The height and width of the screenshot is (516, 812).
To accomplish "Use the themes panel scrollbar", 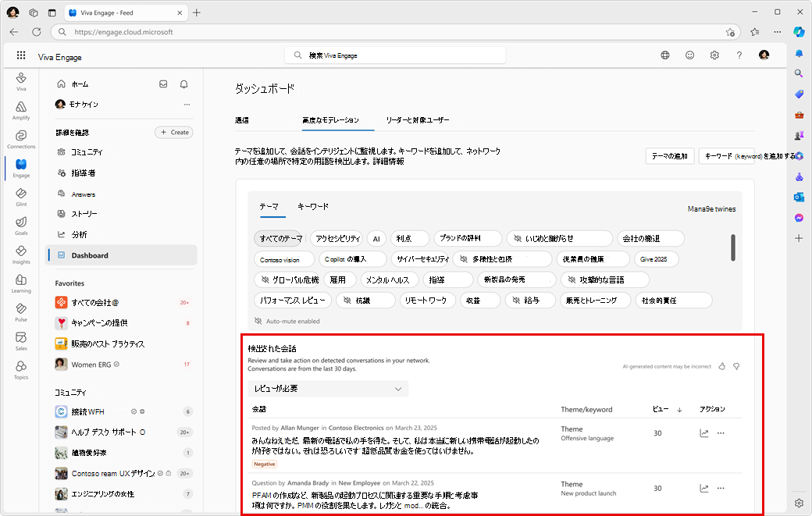I will click(733, 248).
